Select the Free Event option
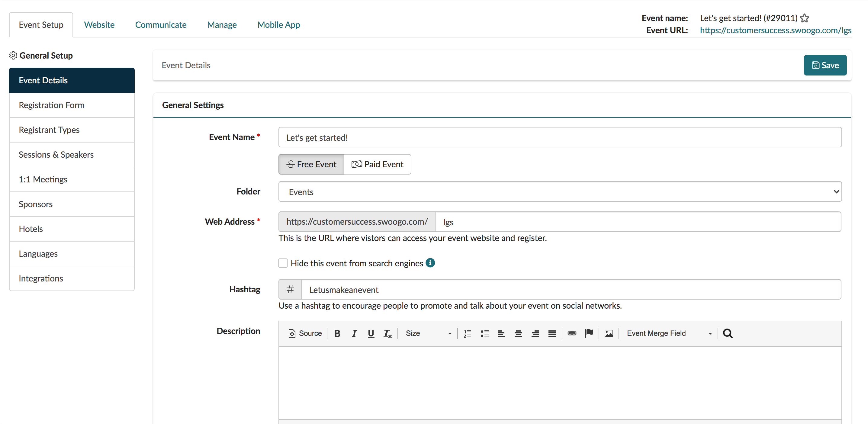 coord(311,164)
